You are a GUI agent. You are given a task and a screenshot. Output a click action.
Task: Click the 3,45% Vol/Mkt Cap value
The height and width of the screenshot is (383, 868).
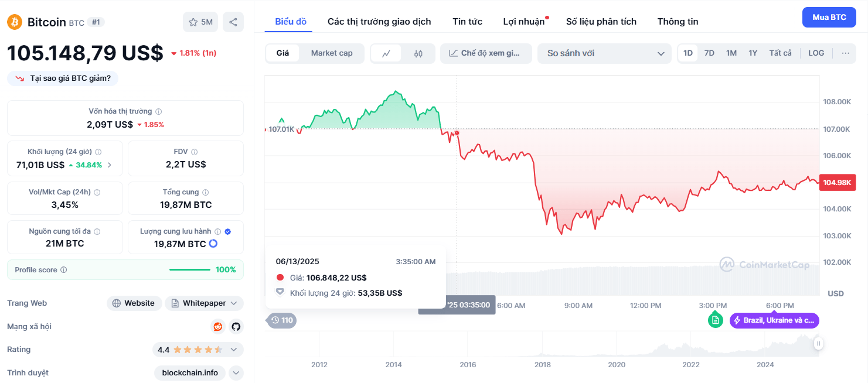pyautogui.click(x=64, y=204)
